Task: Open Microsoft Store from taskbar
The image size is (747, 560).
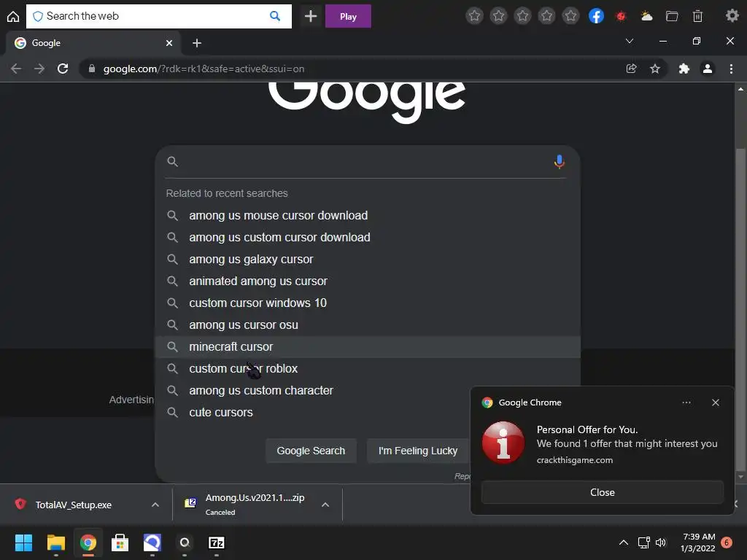Action: 120,542
